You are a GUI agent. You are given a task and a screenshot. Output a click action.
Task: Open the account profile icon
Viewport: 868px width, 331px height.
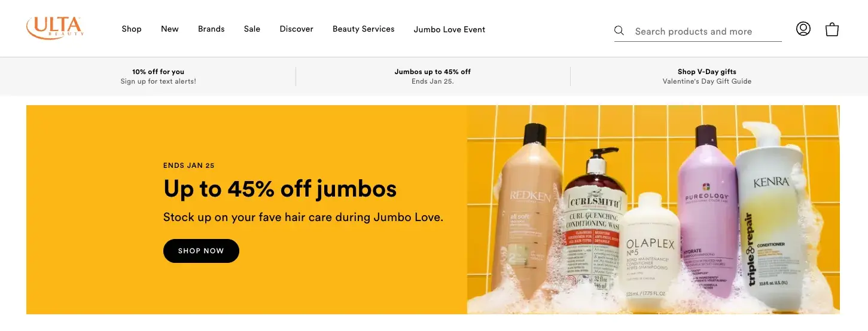(x=803, y=29)
